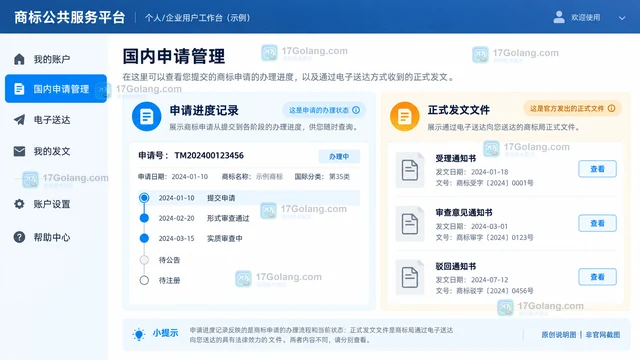Click 文号 商标受字〔2024〕0001号
The image size is (640, 360).
484,183
